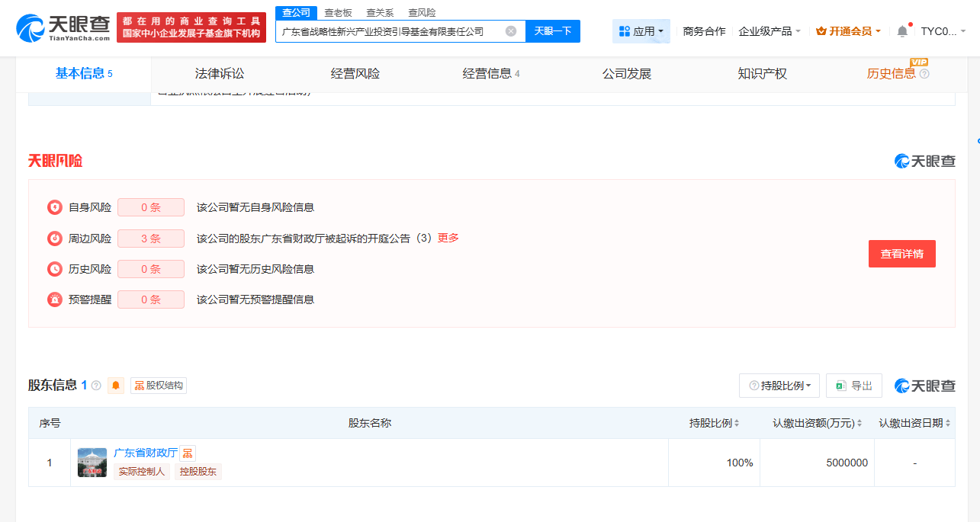Expand the 应用 dropdown menu
980x522 pixels.
[x=641, y=31]
